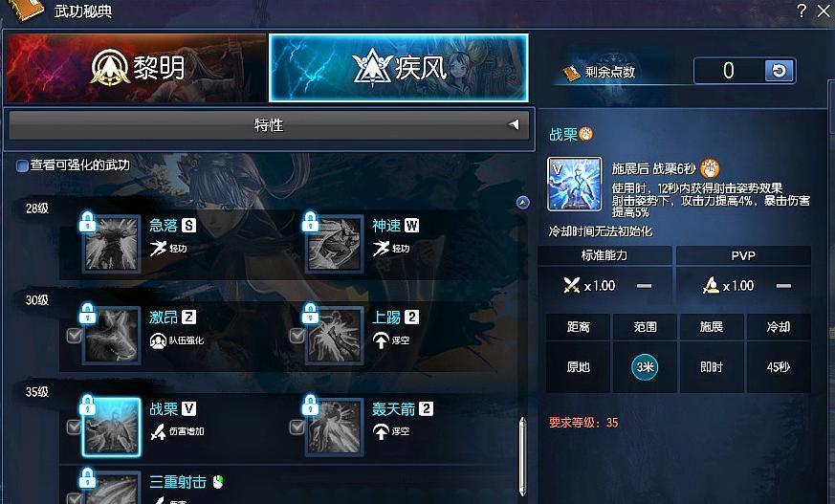Toggle the checkbox beside 轰天箭 skill
The height and width of the screenshot is (504, 835).
[x=297, y=427]
